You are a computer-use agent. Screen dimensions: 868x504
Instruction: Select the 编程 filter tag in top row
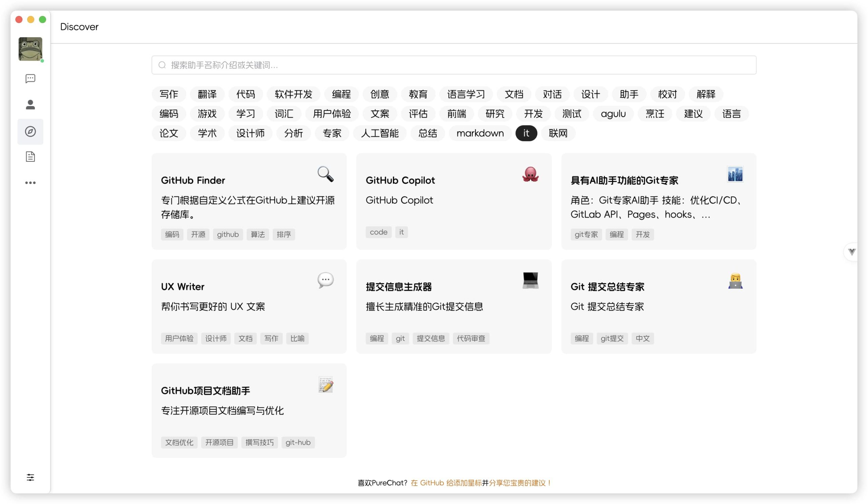point(341,94)
